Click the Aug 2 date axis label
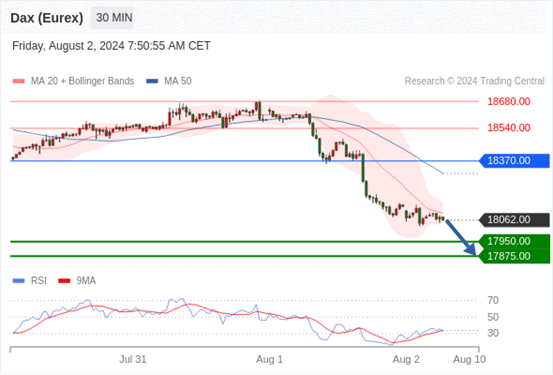Image resolution: width=553 pixels, height=375 pixels. [x=406, y=359]
